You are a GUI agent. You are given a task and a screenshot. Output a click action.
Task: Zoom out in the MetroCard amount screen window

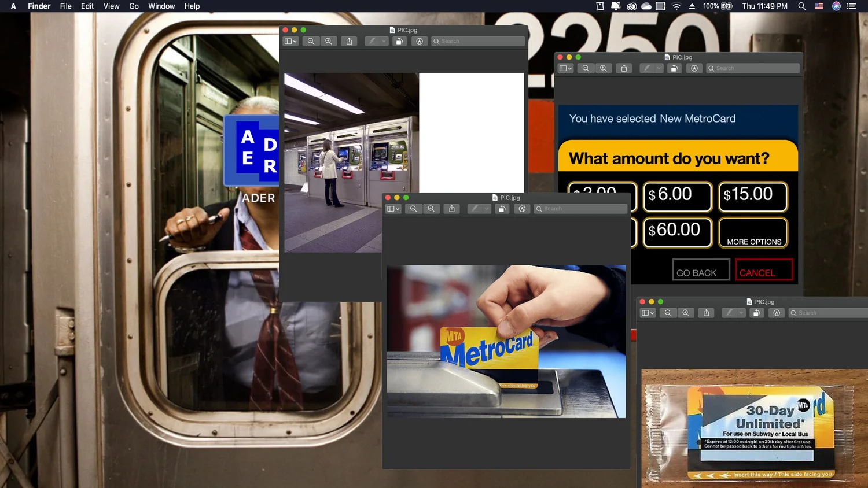tap(586, 68)
